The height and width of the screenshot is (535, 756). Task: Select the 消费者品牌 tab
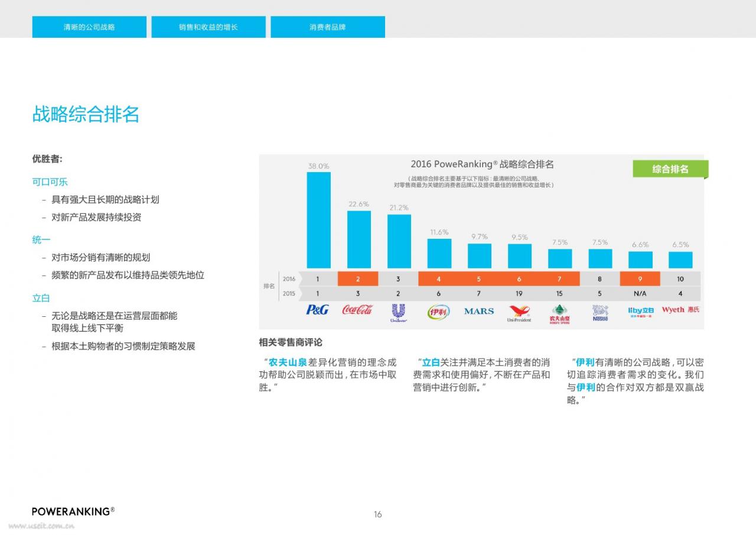(328, 27)
